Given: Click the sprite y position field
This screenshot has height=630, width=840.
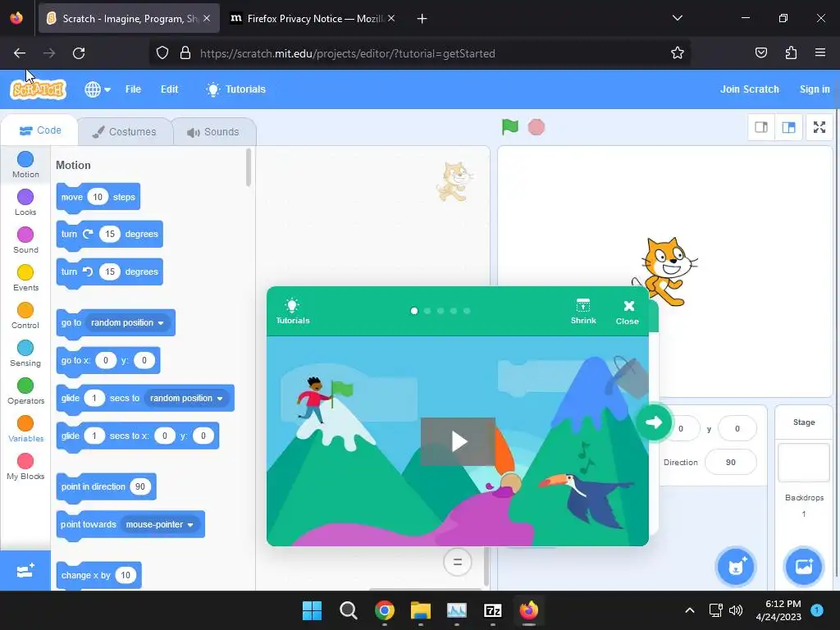Looking at the screenshot, I should coord(737,428).
